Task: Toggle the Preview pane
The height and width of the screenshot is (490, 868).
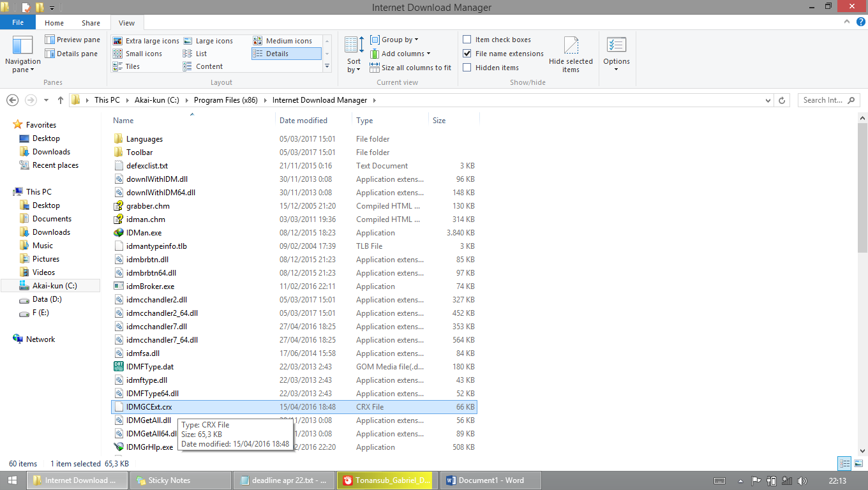Action: 72,40
